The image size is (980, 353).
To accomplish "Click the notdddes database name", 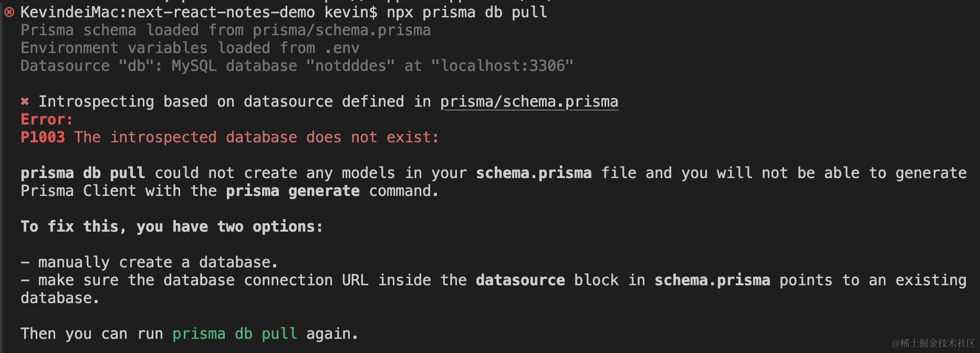I will coord(350,66).
